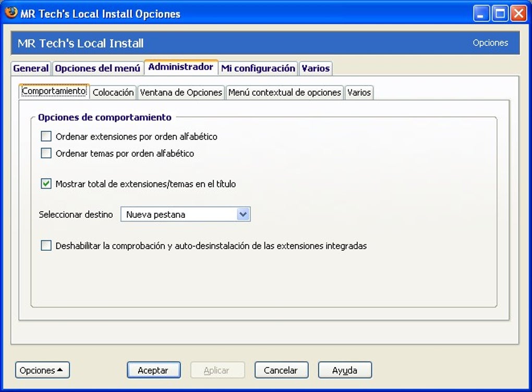The image size is (532, 392).
Task: Open the top-level Varios tab
Action: pos(316,68)
